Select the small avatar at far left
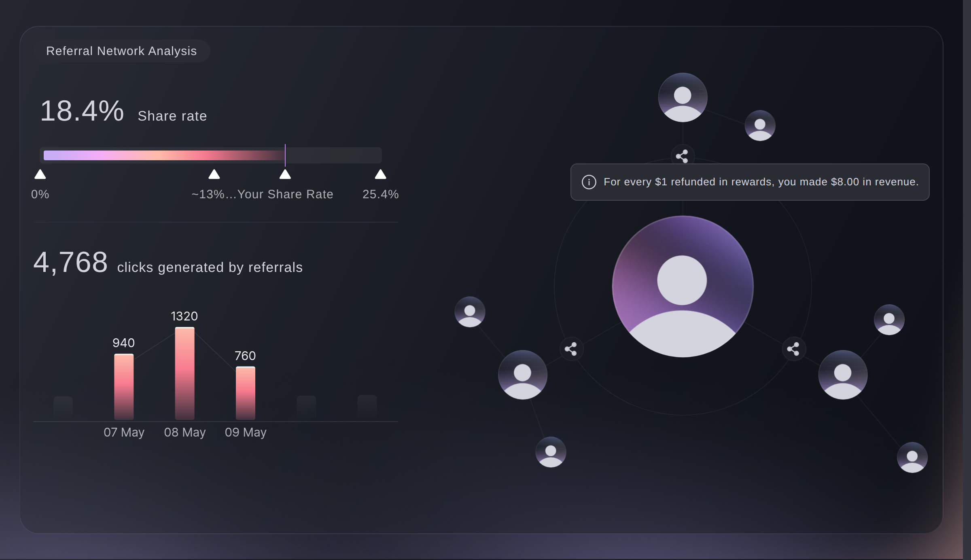 470,312
